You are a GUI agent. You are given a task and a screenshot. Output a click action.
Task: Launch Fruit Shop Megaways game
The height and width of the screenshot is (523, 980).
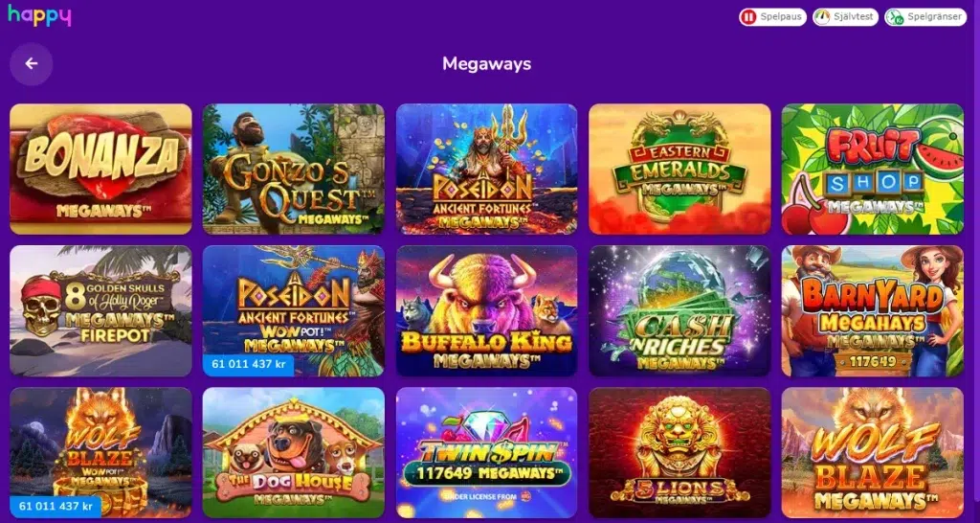[x=873, y=169]
